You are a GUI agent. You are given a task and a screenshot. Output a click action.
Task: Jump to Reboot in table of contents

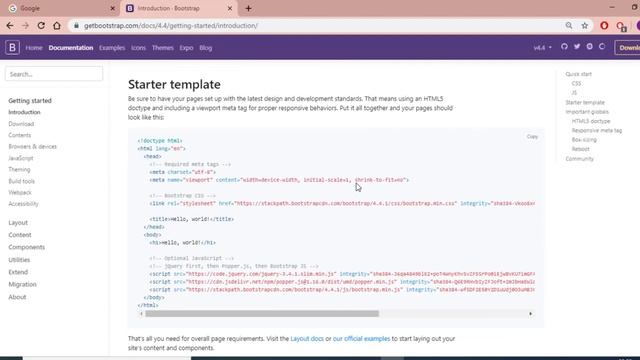(x=580, y=149)
